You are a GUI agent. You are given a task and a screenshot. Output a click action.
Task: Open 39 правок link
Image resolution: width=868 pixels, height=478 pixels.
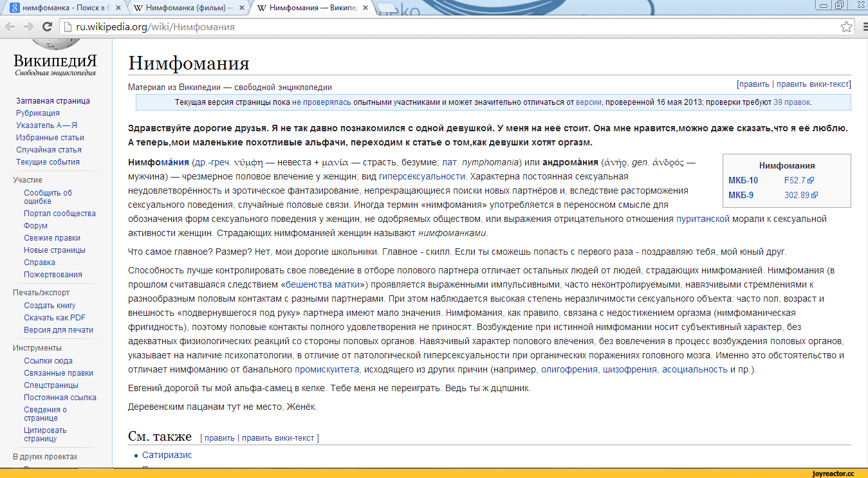(792, 102)
